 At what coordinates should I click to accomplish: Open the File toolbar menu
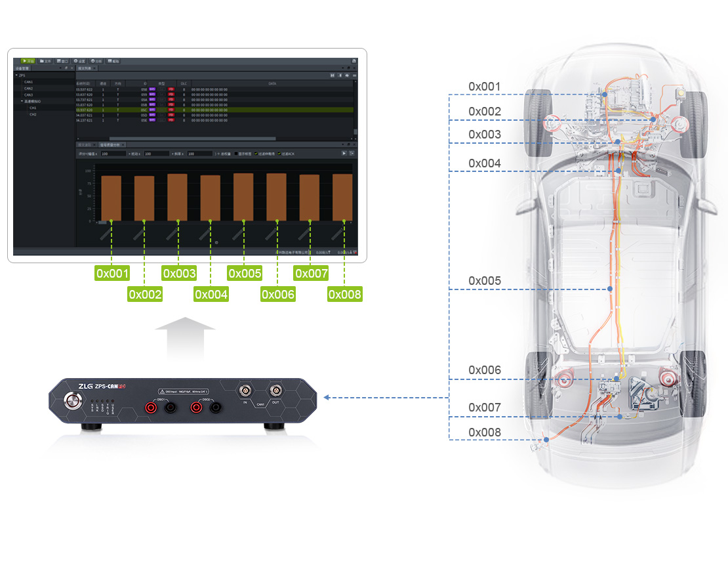[45, 60]
